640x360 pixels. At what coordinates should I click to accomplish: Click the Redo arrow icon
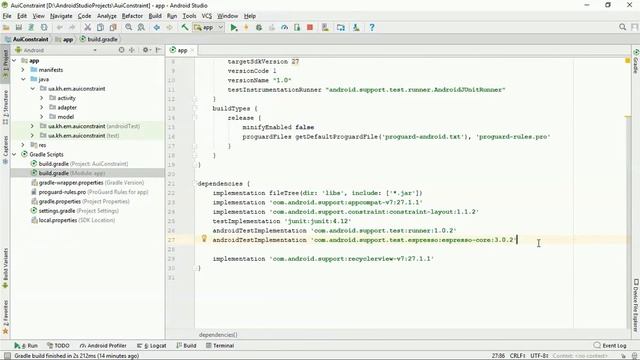(x=72, y=27)
